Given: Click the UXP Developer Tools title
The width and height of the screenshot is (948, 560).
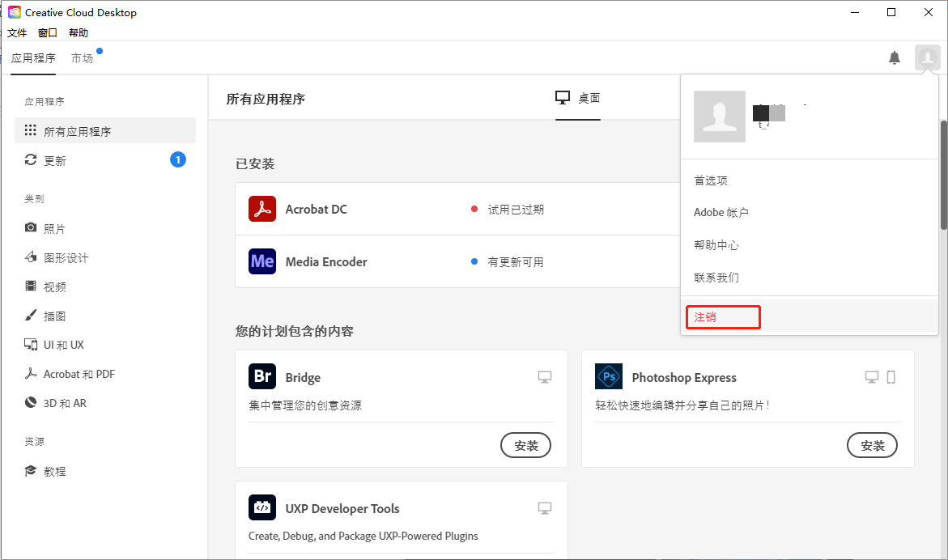Looking at the screenshot, I should (x=342, y=509).
